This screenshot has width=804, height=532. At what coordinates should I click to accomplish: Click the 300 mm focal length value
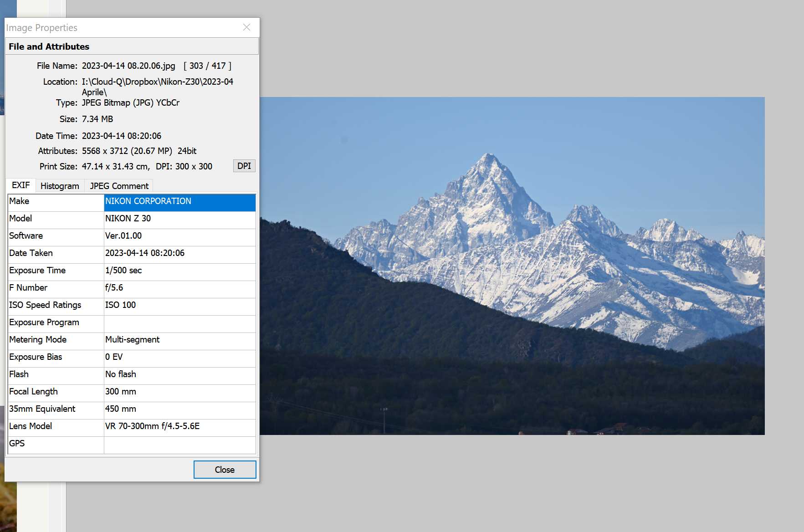179,393
